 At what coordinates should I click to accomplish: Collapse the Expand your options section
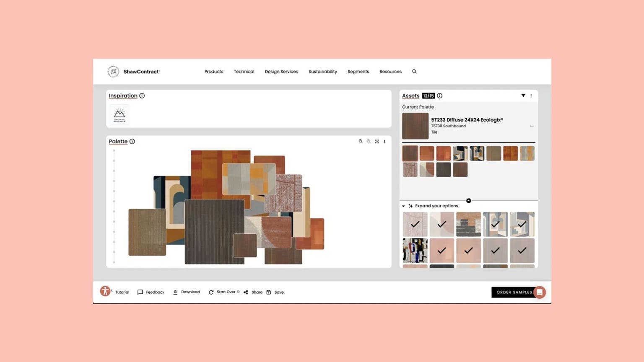click(403, 206)
